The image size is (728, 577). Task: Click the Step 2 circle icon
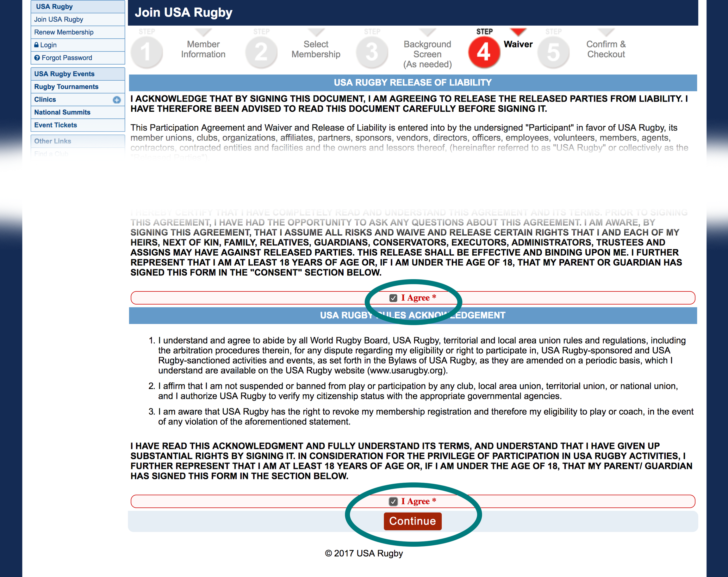(261, 52)
